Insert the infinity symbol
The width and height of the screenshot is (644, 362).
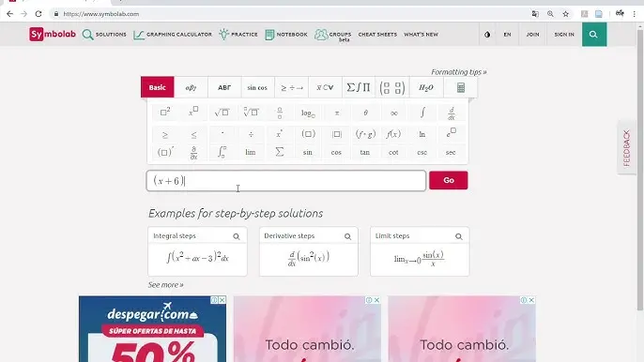(394, 113)
